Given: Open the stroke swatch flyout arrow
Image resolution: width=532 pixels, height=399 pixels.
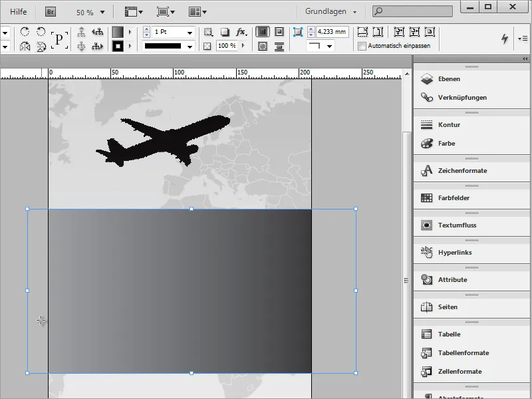Looking at the screenshot, I should (x=130, y=46).
